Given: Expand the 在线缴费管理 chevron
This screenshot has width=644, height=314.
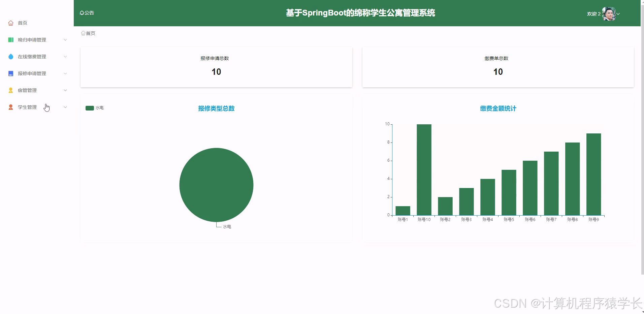Looking at the screenshot, I should (x=65, y=56).
